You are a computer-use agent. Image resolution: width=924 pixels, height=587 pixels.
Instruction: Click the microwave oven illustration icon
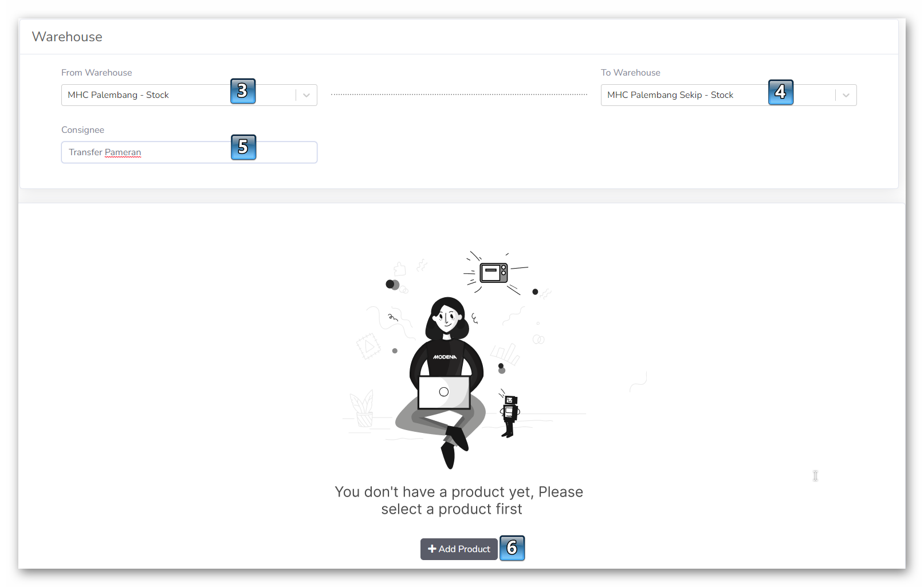(494, 273)
